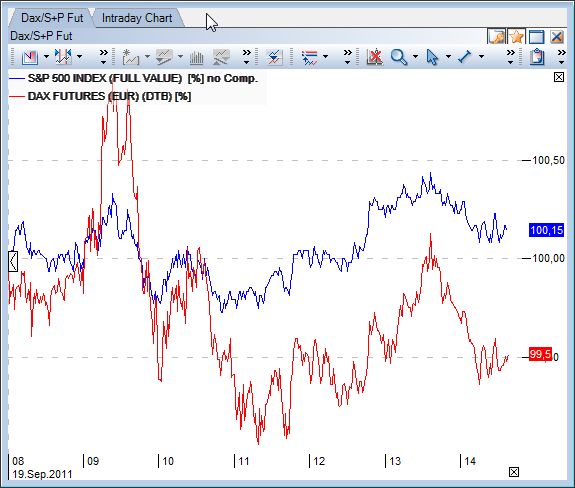Click the 13 hour time marker

coord(395,461)
